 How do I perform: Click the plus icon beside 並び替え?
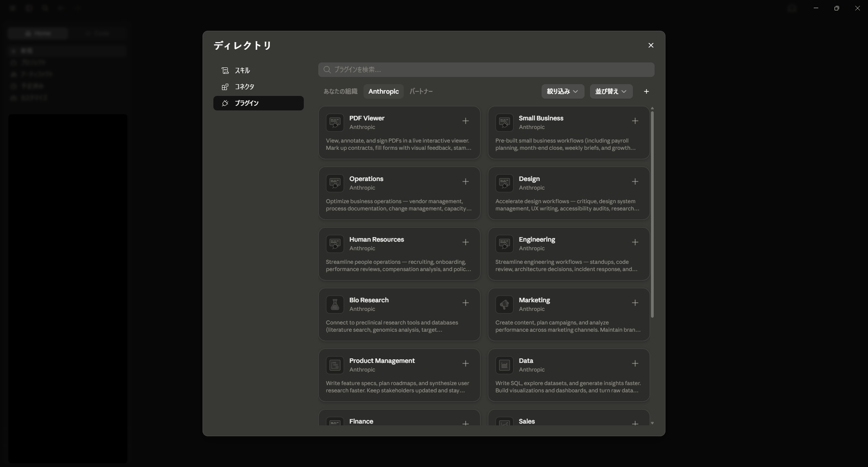[646, 91]
